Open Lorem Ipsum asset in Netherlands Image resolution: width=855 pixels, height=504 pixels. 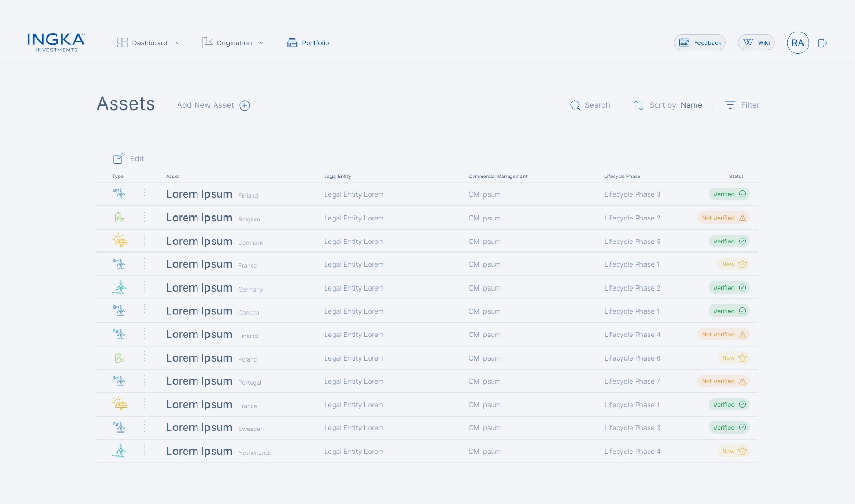[199, 451]
